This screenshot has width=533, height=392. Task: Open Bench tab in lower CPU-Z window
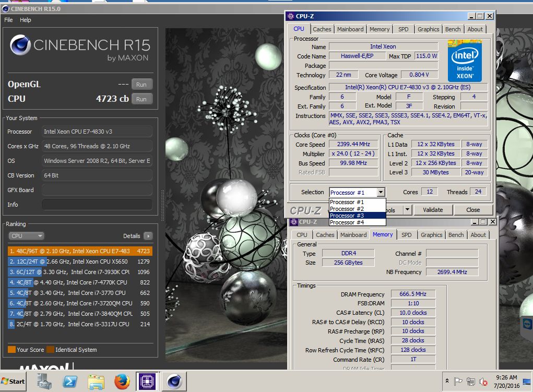(456, 235)
